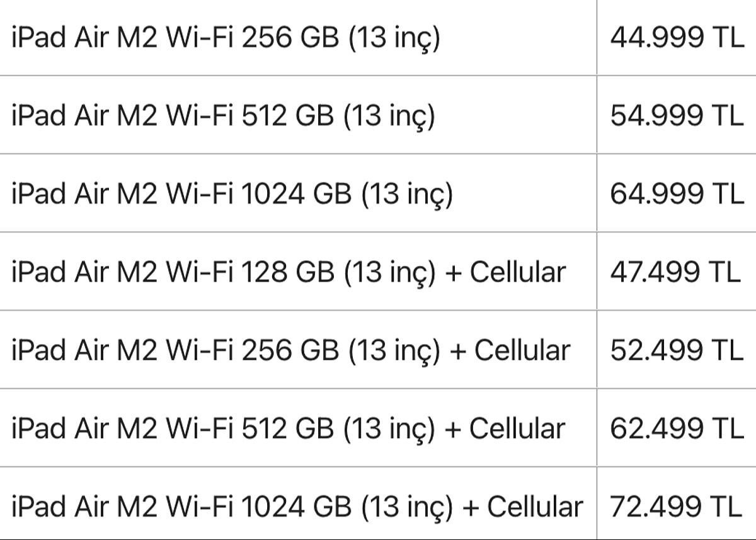Select the 54.999 TL price
Image resolution: width=756 pixels, height=540 pixels.
(x=676, y=116)
